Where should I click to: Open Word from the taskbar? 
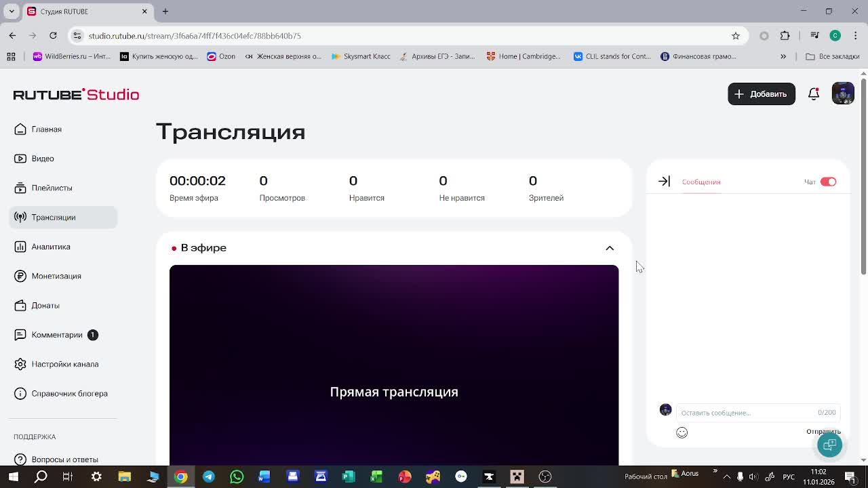264,476
